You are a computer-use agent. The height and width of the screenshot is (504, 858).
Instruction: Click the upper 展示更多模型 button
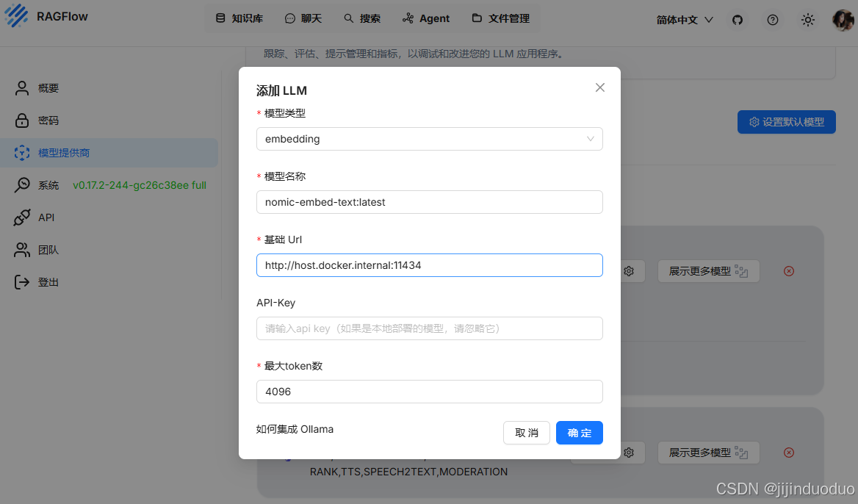[x=709, y=271]
